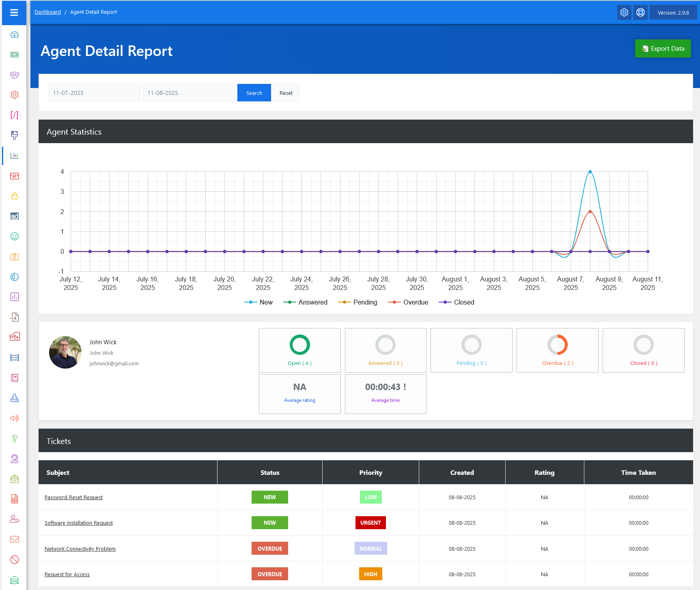
Task: Open settings gear icon in top header
Action: point(624,13)
